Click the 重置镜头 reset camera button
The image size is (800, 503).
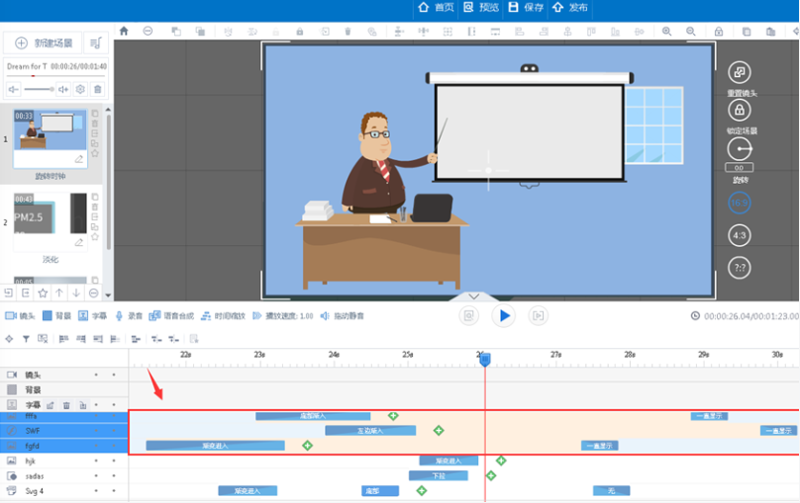(739, 72)
